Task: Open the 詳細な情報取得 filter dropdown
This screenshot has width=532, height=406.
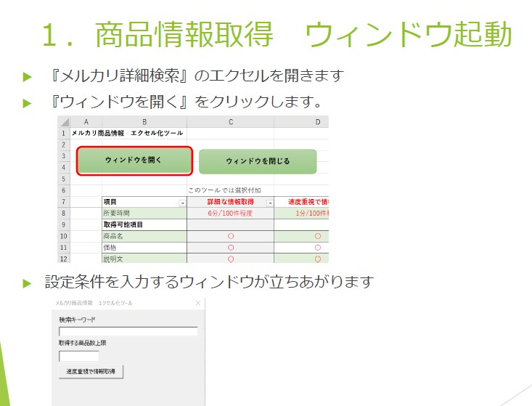Action: click(x=270, y=203)
